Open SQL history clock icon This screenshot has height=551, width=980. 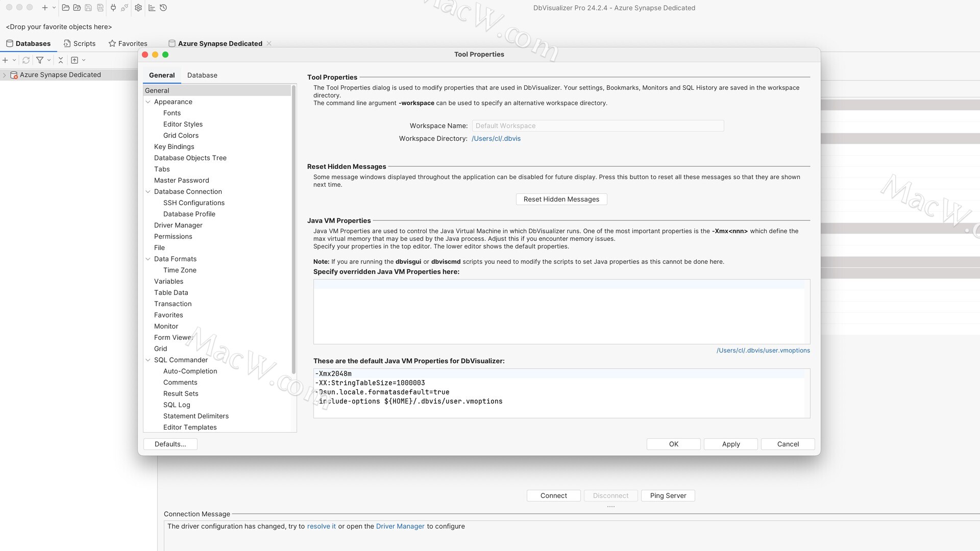[163, 8]
